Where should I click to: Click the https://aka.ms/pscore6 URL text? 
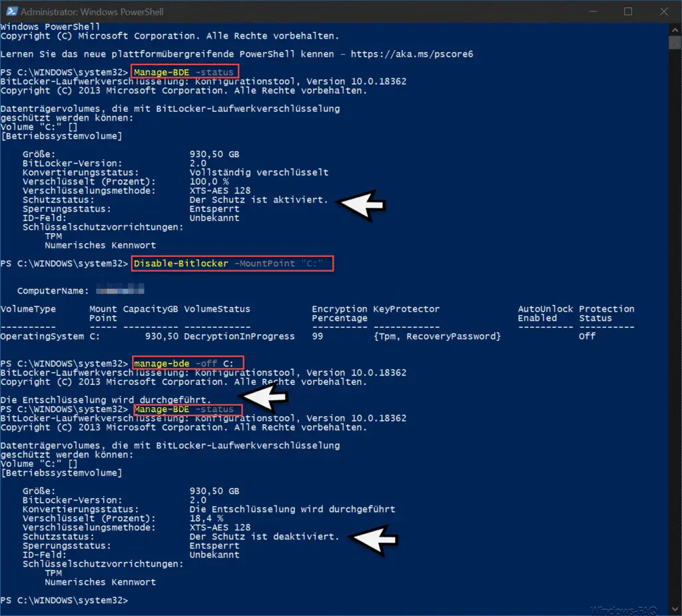412,54
